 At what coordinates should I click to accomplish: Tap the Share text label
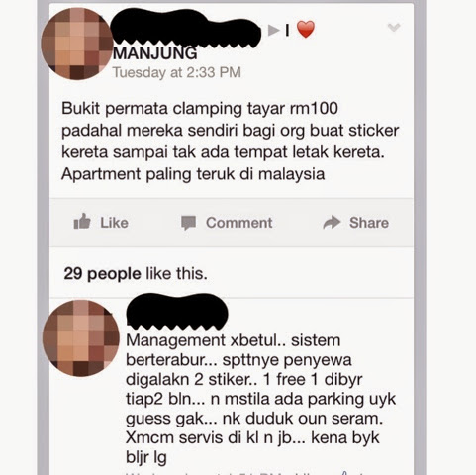[x=369, y=223]
